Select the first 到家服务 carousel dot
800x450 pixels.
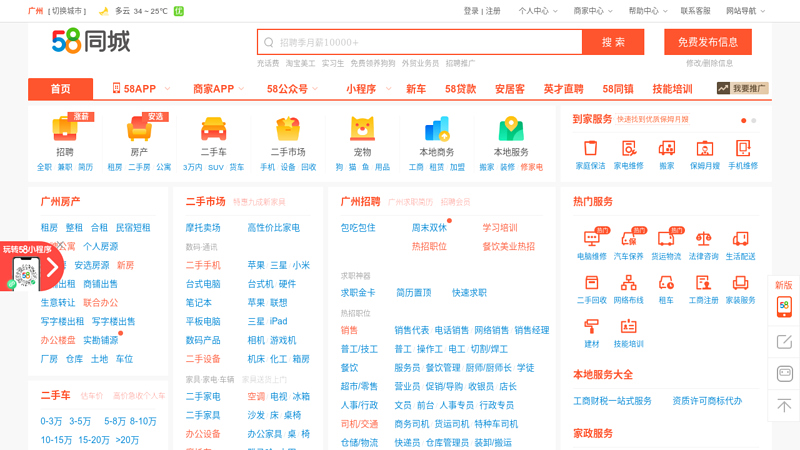click(x=743, y=120)
